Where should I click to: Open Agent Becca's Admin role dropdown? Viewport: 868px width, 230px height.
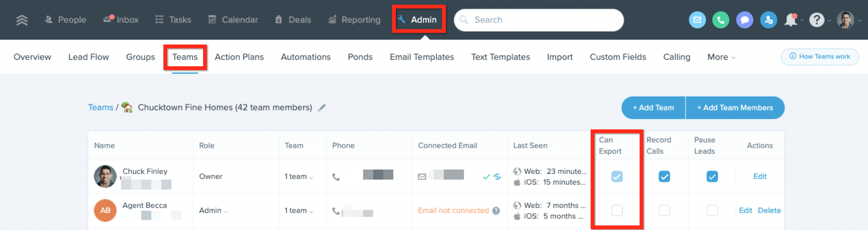[213, 210]
